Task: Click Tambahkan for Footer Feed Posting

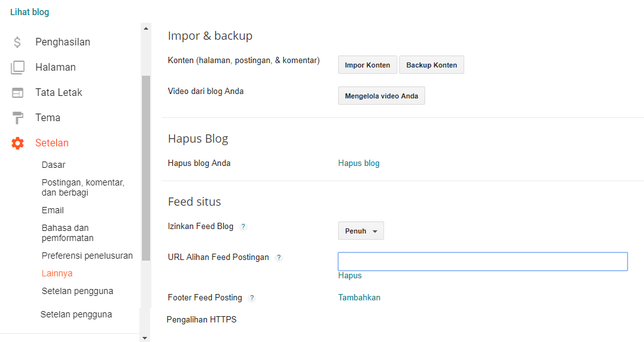Action: click(x=360, y=298)
